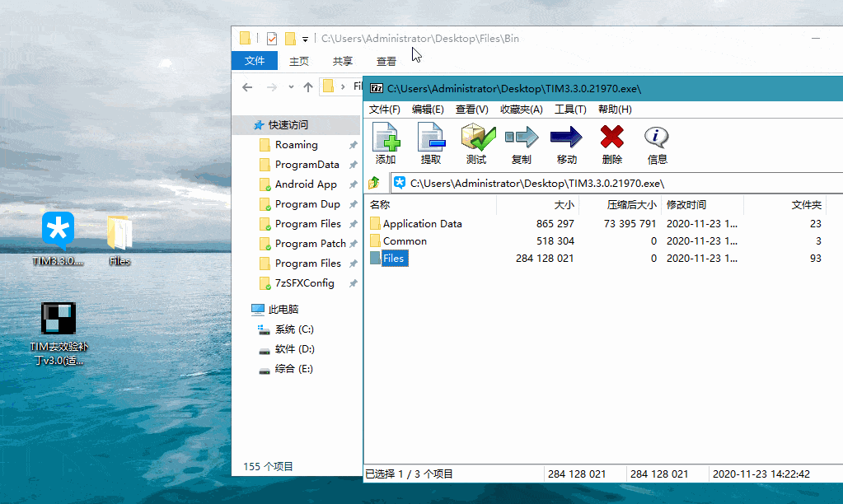Switch to the 共享 ribbon tab in Explorer

pyautogui.click(x=343, y=61)
